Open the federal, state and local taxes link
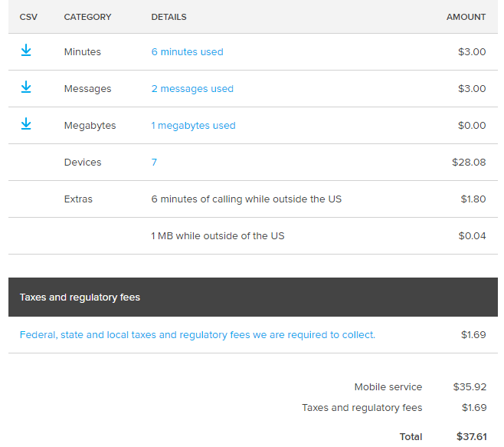The height and width of the screenshot is (447, 504). [198, 335]
